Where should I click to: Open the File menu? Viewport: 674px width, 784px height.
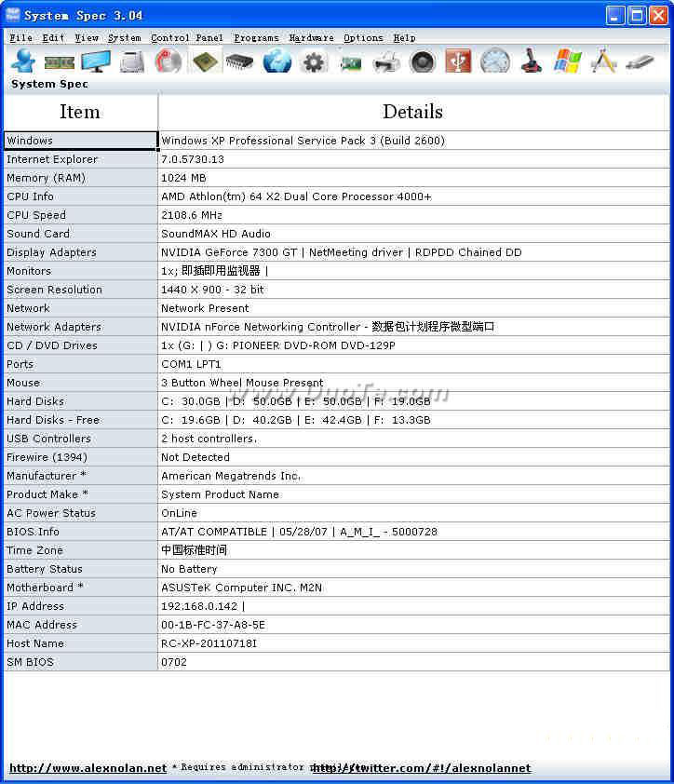pos(20,38)
